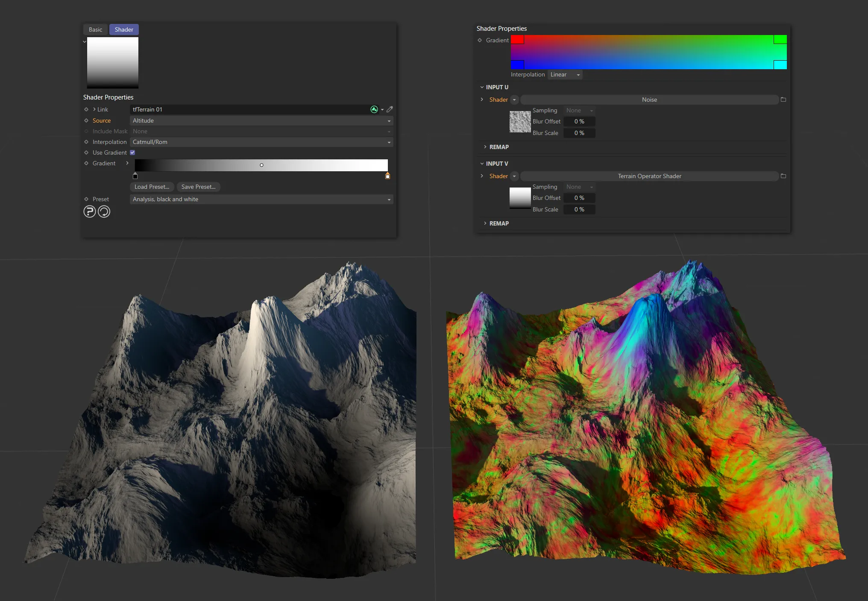The width and height of the screenshot is (868, 601).
Task: Click the gradient preview thumbnail under the Shader tab
Action: pyautogui.click(x=112, y=62)
